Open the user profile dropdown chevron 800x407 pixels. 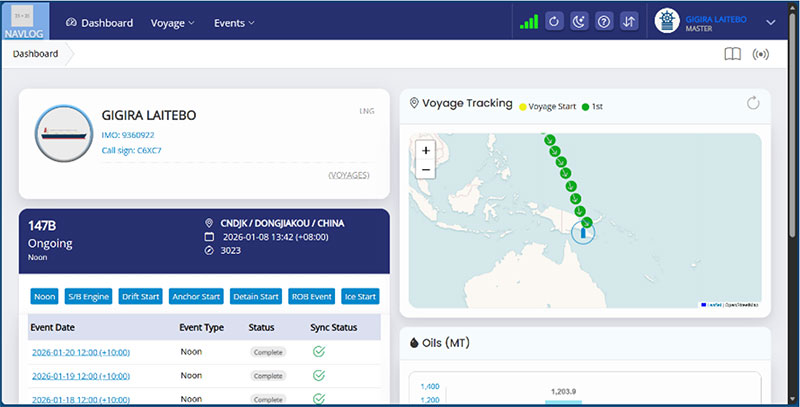(x=770, y=22)
